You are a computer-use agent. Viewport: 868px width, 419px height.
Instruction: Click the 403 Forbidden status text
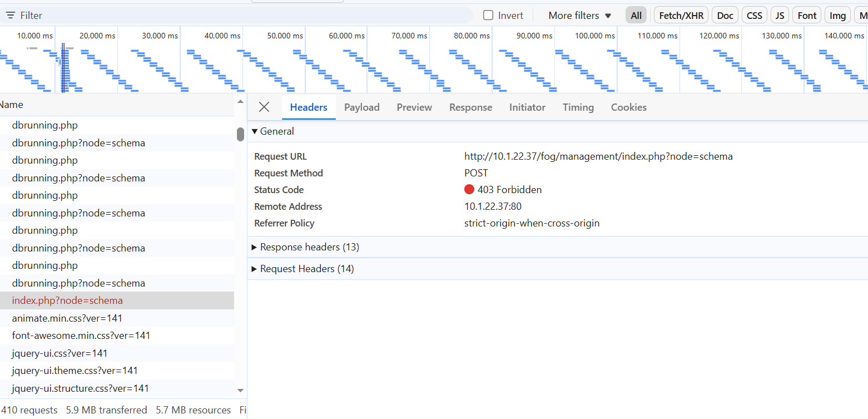(x=509, y=190)
